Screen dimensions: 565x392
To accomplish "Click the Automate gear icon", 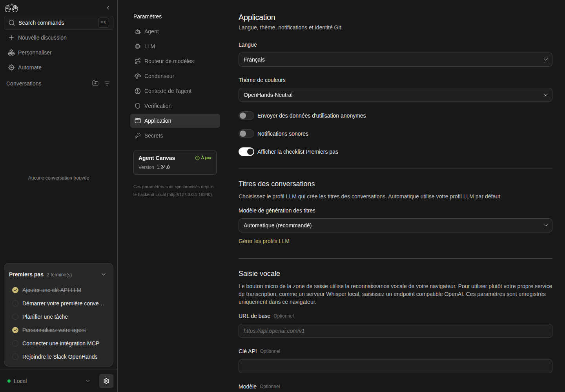I will (11, 67).
